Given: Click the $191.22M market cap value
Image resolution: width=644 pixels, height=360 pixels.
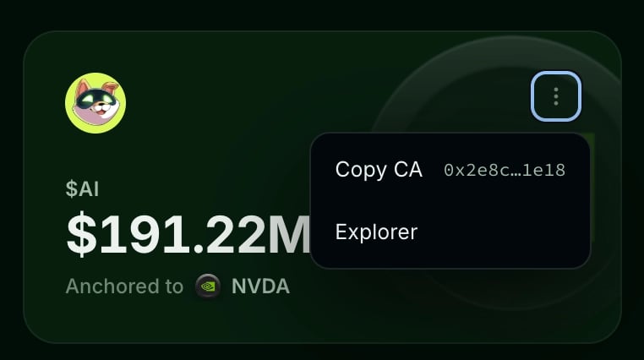Looking at the screenshot, I should (188, 235).
